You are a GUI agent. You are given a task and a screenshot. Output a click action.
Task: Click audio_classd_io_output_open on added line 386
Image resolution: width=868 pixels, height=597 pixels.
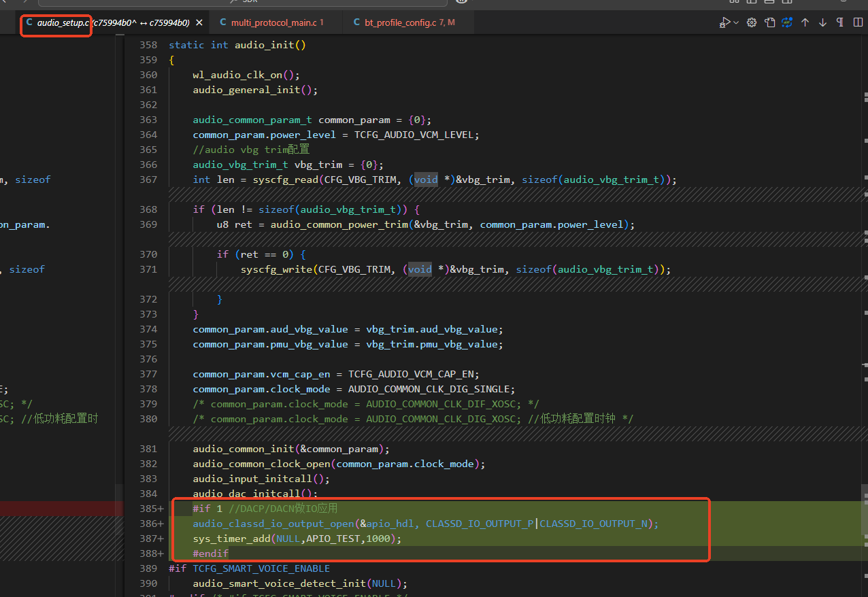pyautogui.click(x=273, y=524)
